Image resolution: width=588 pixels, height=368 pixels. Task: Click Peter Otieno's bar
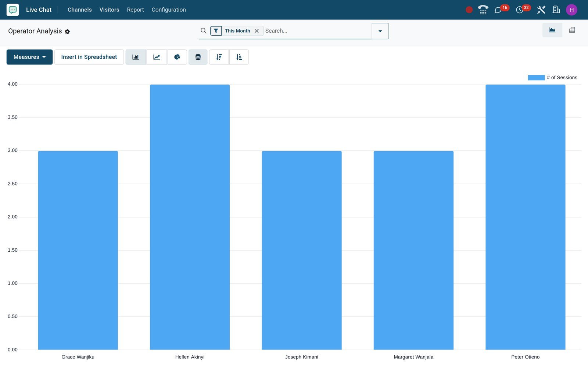pos(525,217)
